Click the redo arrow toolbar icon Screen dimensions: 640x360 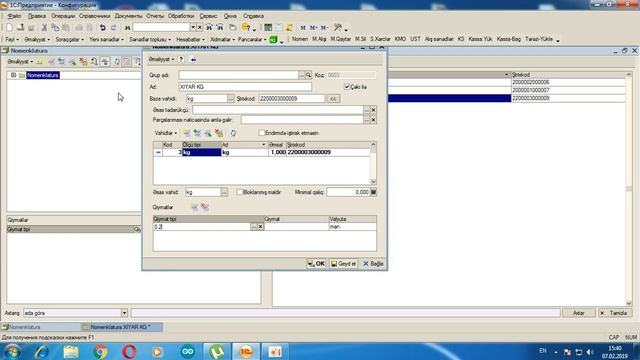pyautogui.click(x=113, y=27)
